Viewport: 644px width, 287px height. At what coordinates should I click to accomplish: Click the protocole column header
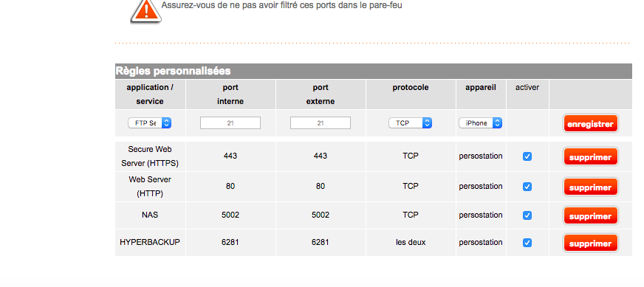pyautogui.click(x=411, y=88)
